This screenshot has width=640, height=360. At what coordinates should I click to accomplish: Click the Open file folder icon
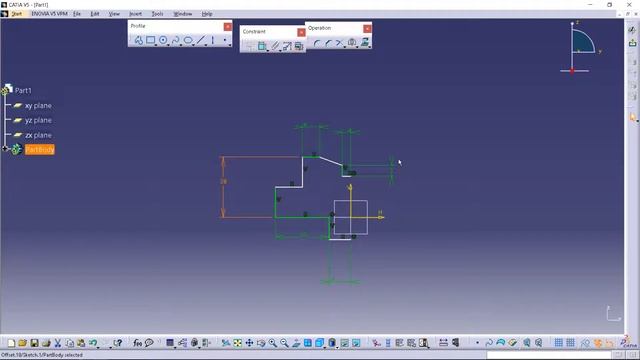click(22, 343)
